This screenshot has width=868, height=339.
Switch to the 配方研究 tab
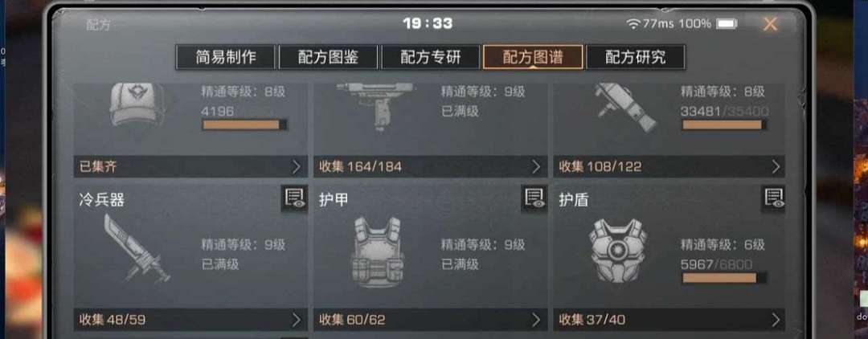pyautogui.click(x=636, y=57)
